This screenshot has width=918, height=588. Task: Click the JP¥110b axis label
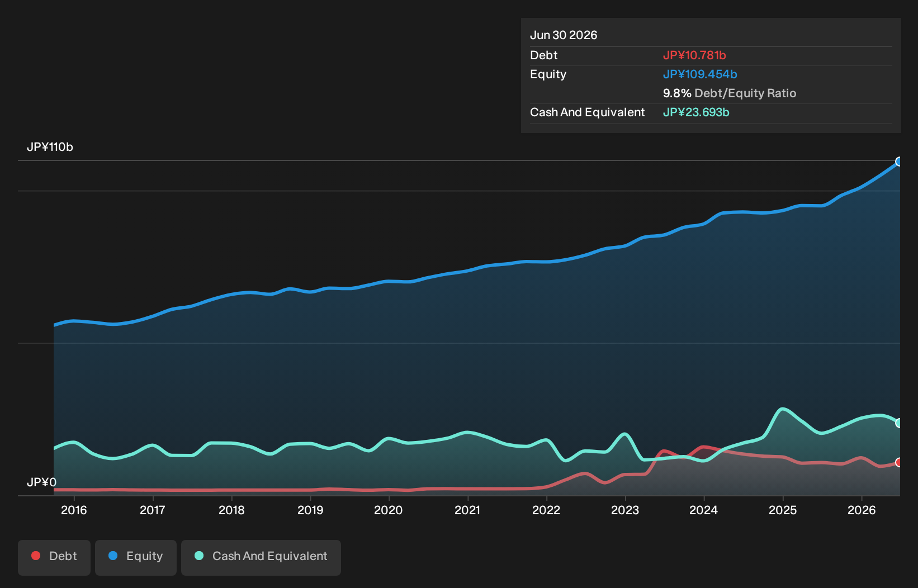[x=50, y=147]
